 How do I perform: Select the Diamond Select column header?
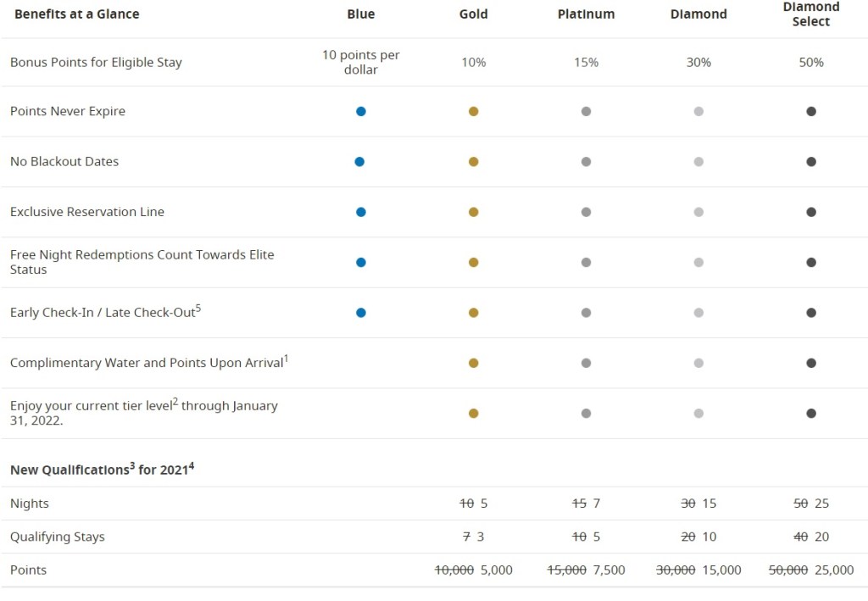click(x=811, y=14)
